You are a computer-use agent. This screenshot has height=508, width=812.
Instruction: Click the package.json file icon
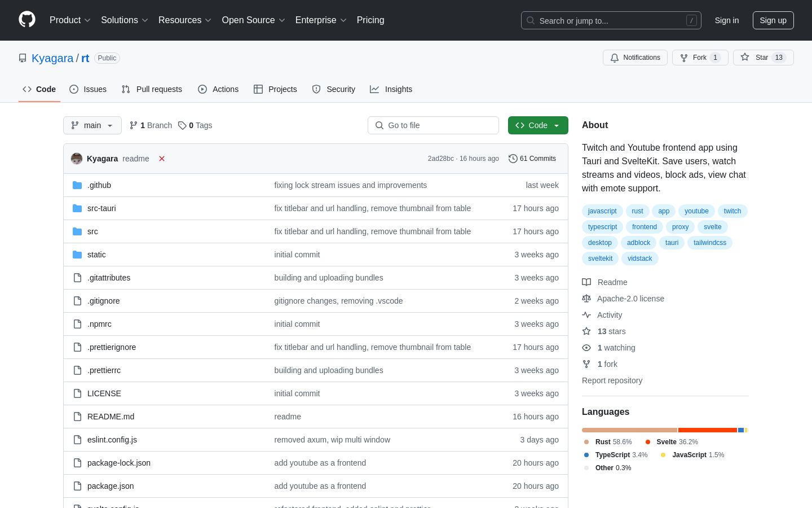77,486
